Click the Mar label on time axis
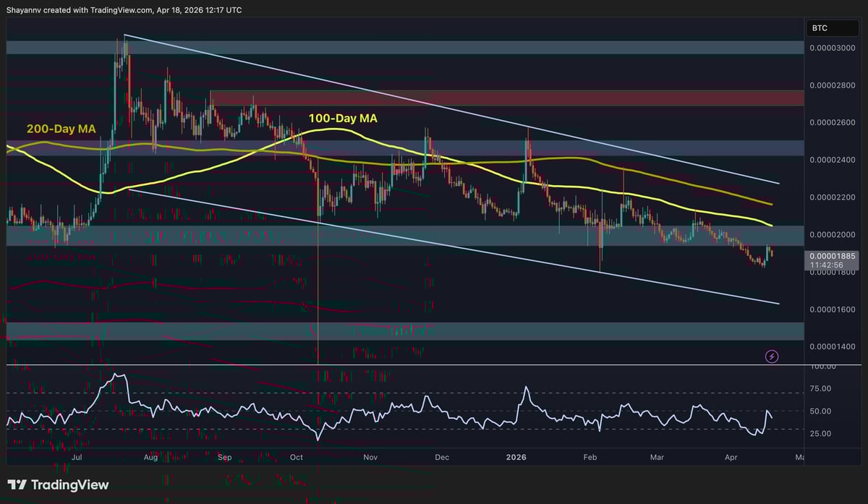 (657, 458)
